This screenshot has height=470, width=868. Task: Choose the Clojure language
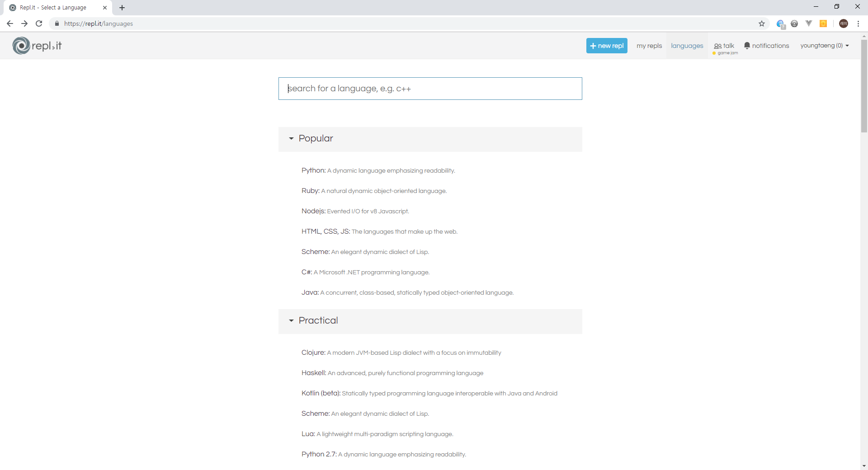[401, 352]
